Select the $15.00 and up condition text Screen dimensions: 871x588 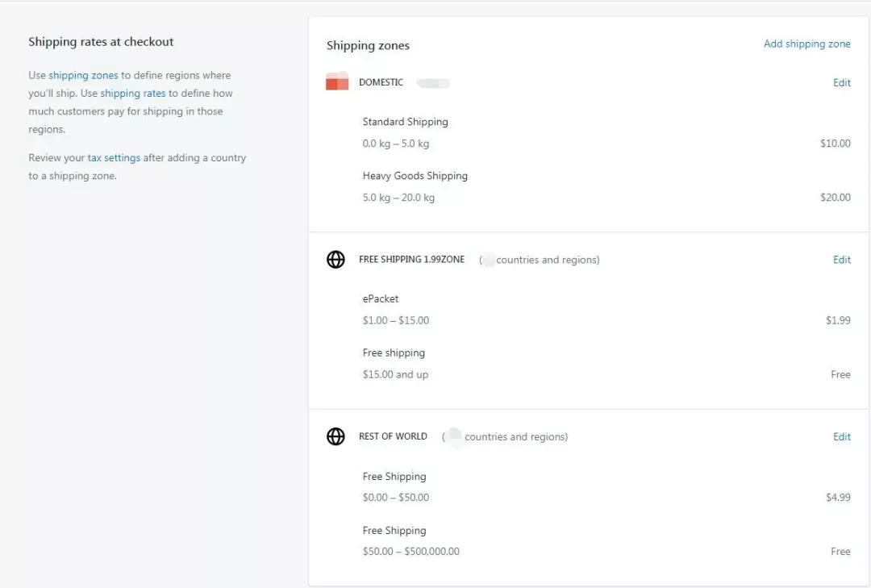[395, 374]
